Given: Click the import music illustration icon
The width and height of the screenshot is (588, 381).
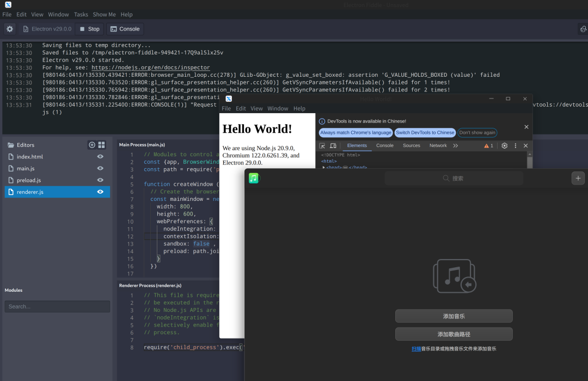Looking at the screenshot, I should tap(455, 276).
